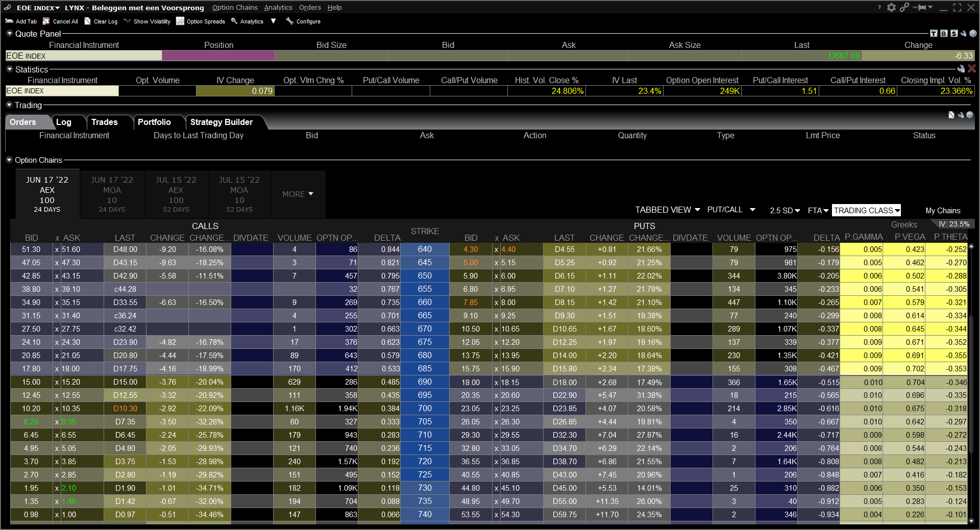Click the chain link icon left of EOE INDEX
This screenshot has width=980, height=530.
pos(7,7)
